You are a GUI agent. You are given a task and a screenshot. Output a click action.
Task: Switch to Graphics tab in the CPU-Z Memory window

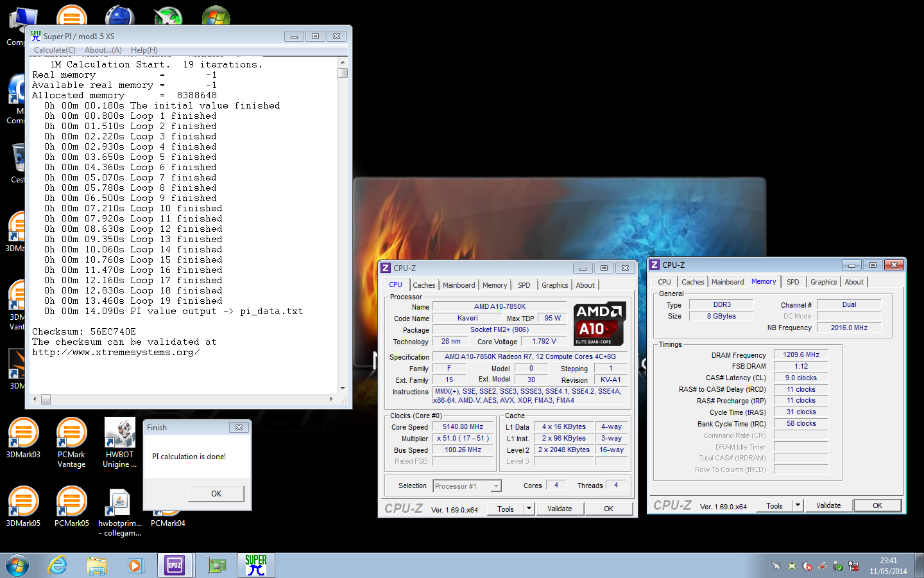click(824, 282)
